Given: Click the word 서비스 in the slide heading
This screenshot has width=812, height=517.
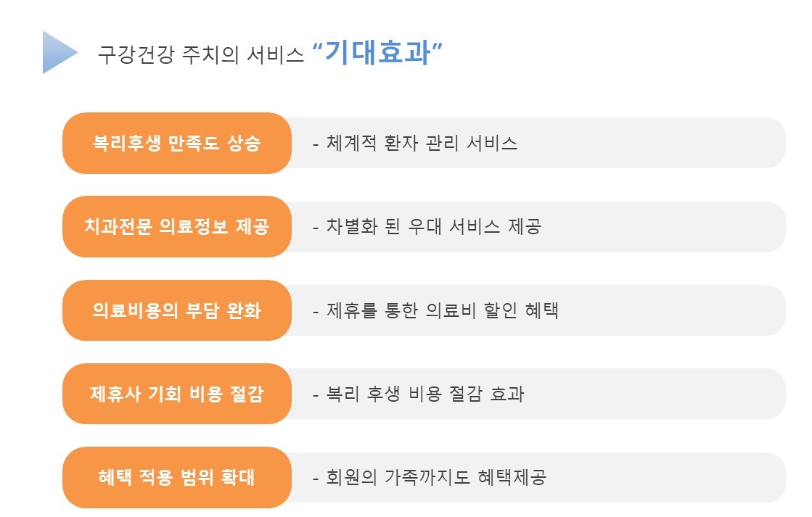Looking at the screenshot, I should point(275,54).
